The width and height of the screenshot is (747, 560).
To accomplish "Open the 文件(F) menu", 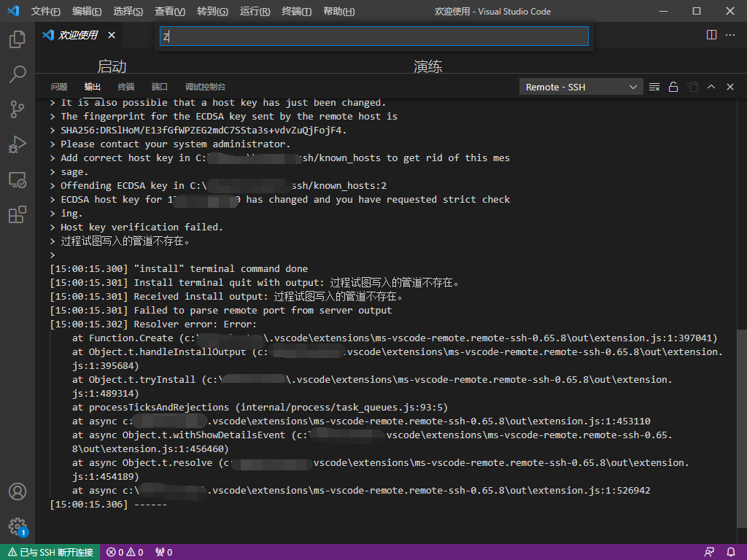I will tap(45, 11).
